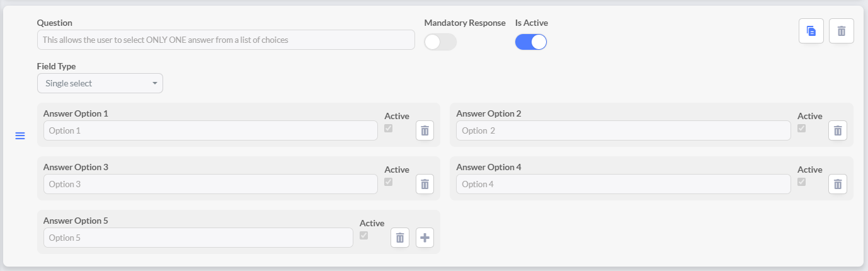868x271 pixels.
Task: Delete Answer Option 3
Action: [425, 184]
